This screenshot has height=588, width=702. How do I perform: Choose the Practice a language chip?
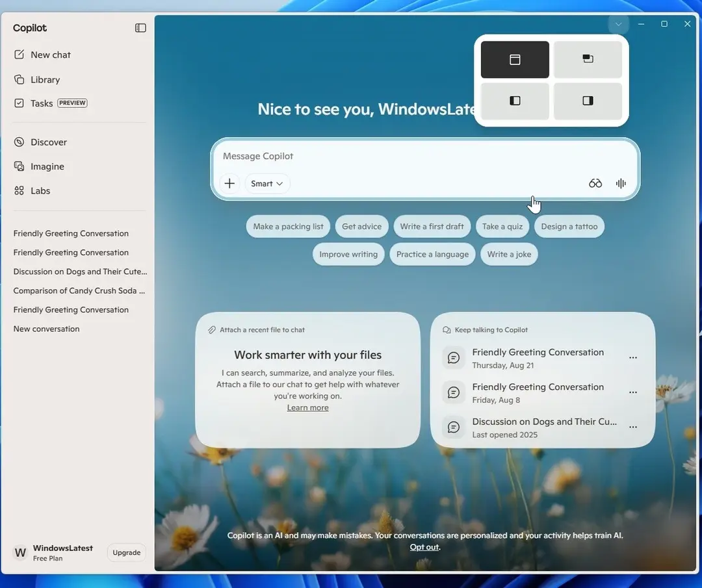432,254
